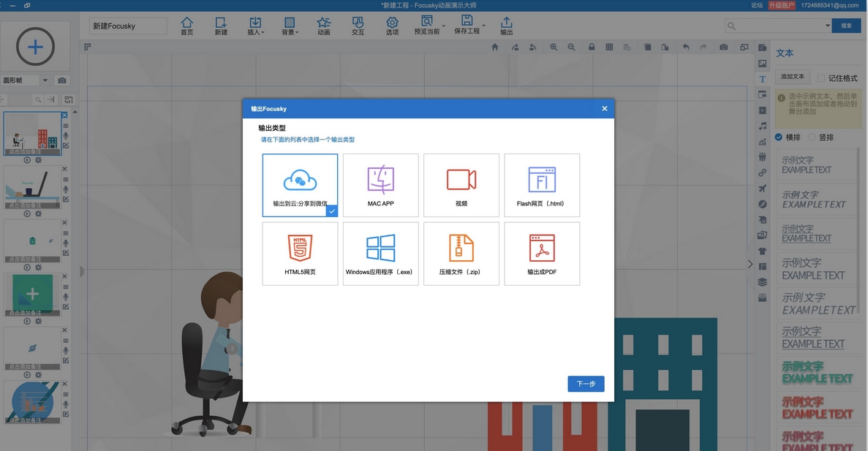Screen dimensions: 868x451
Task: Collapse the right panel with chevron arrow
Action: pos(750,264)
